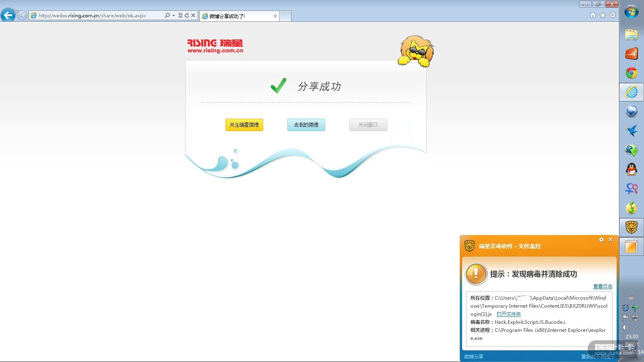Viewport: 644px width, 362px height.
Task: Close the Rising file monitor popup
Action: (x=611, y=240)
